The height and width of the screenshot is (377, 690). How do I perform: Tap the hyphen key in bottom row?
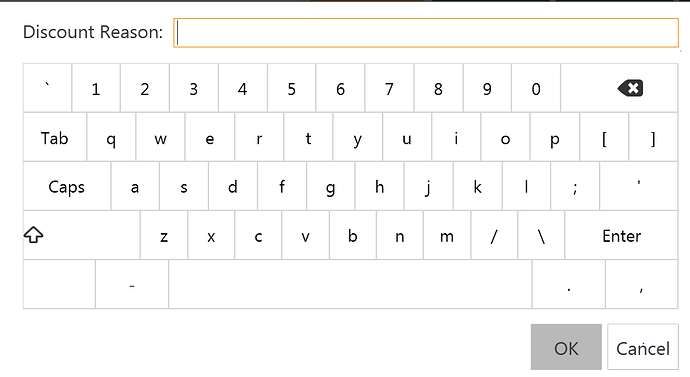coord(132,284)
